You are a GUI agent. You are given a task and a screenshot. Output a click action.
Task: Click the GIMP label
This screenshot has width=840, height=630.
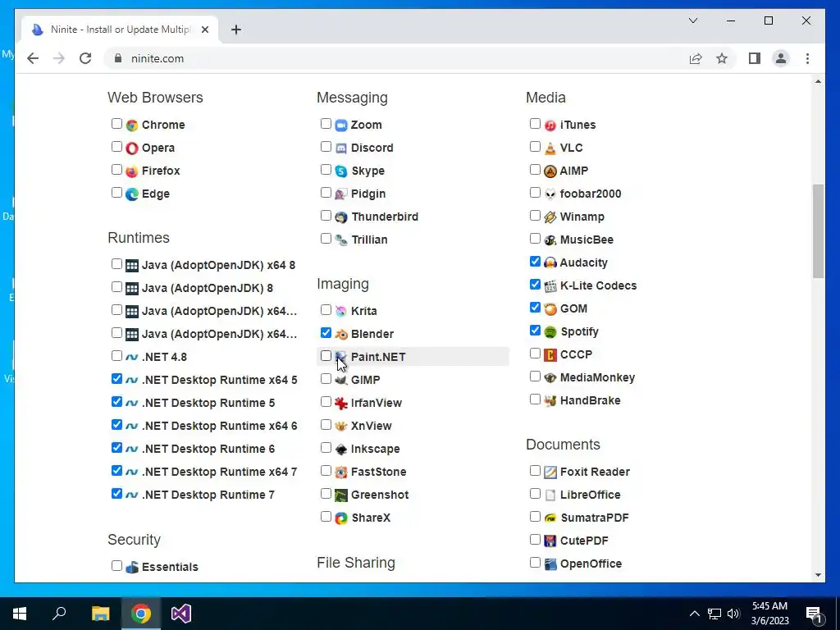tap(365, 380)
